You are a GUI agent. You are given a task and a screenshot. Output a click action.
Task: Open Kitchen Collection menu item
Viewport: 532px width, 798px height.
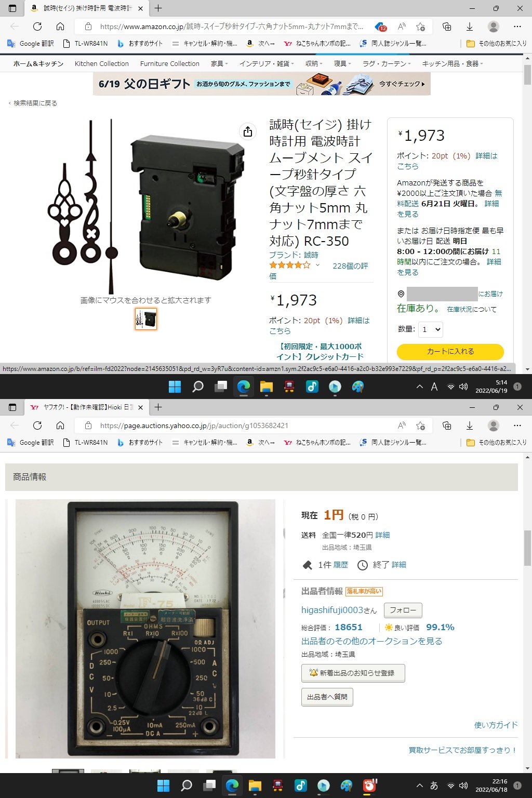pos(102,63)
